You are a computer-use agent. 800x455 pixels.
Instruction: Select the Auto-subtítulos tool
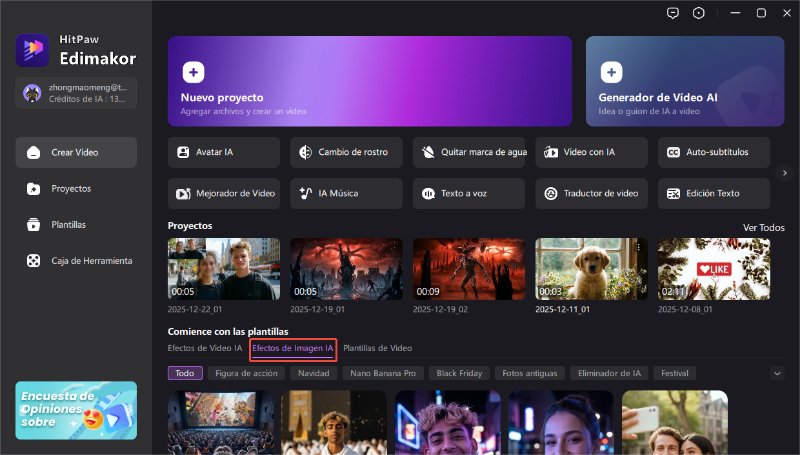click(x=713, y=152)
